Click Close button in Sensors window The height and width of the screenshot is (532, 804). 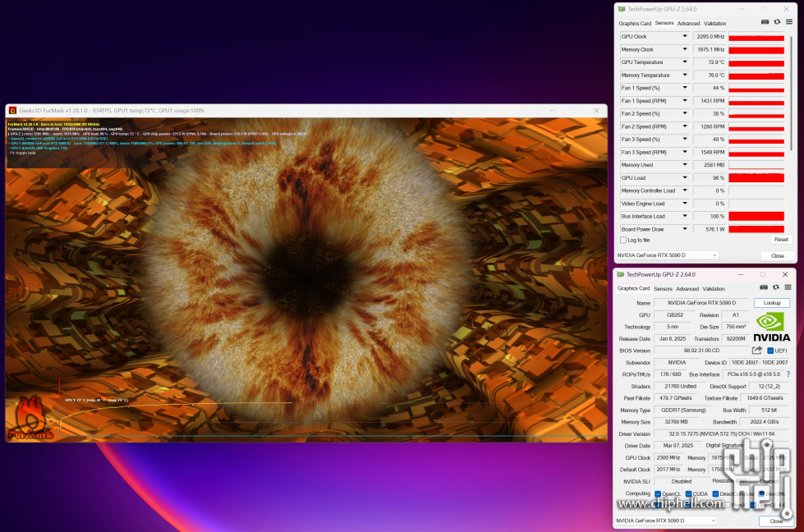[x=778, y=255]
